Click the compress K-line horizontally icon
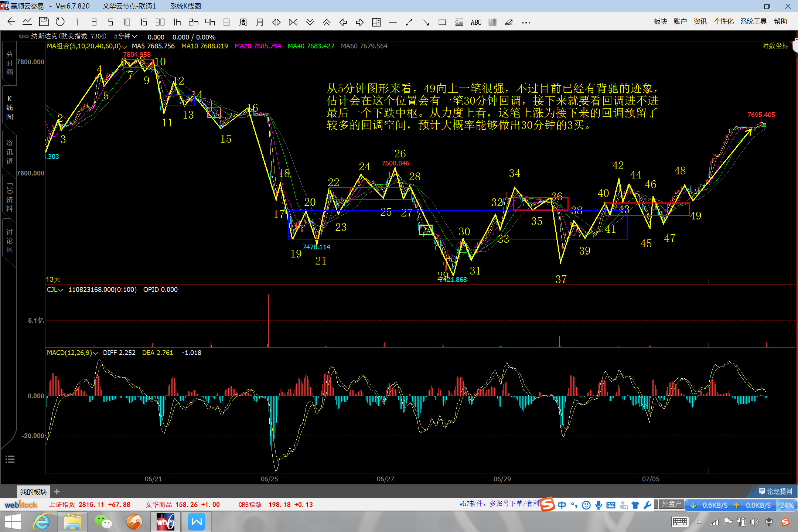The width and height of the screenshot is (798, 532). pyautogui.click(x=293, y=22)
